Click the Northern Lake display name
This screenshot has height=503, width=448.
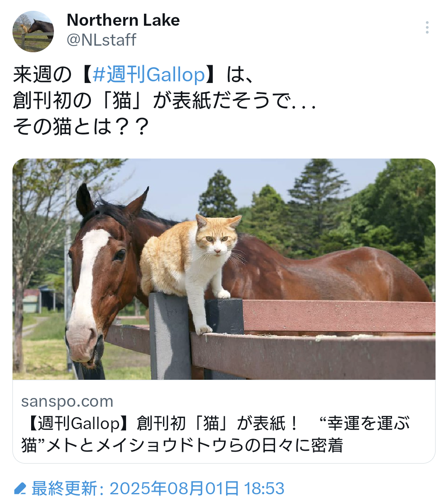(x=123, y=20)
